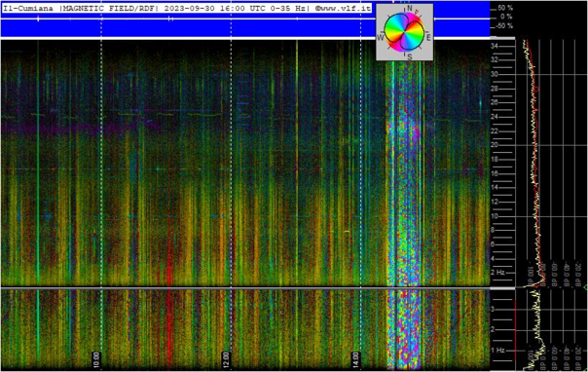This screenshot has height=372, width=588.
Task: Click the 28 frequency tick label
Action: click(495, 89)
